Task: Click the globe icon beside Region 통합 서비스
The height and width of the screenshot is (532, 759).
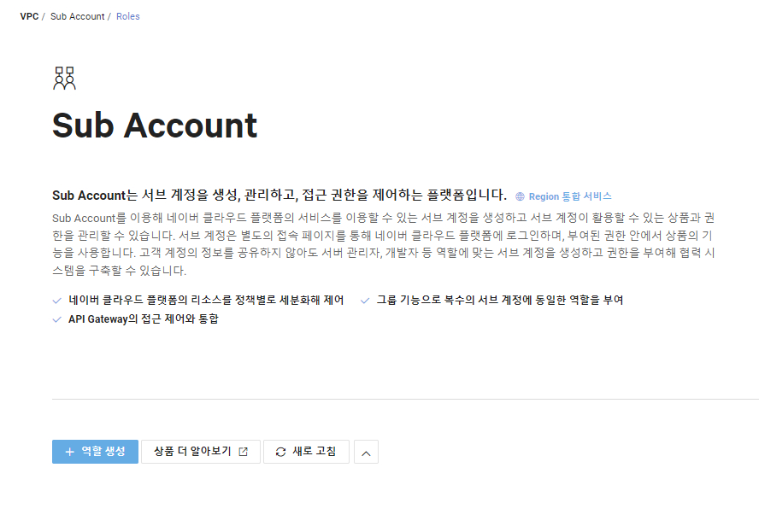Action: (x=520, y=196)
